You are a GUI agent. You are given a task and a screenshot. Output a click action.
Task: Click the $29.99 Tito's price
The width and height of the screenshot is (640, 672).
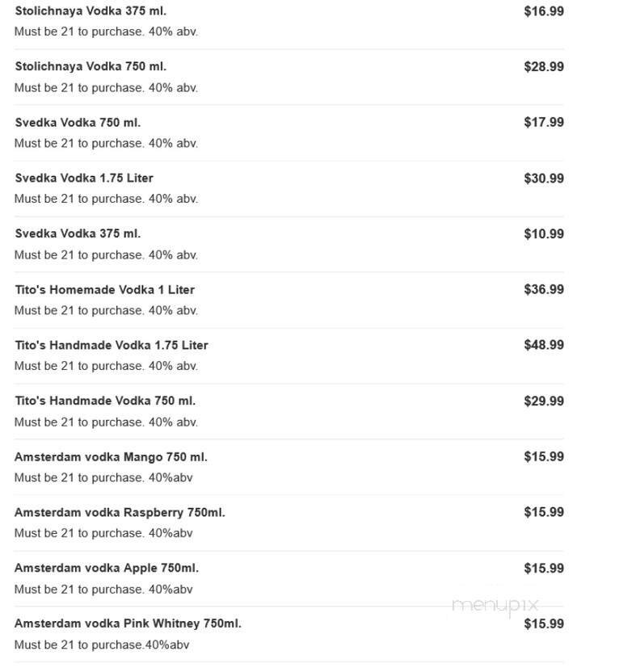[544, 401]
